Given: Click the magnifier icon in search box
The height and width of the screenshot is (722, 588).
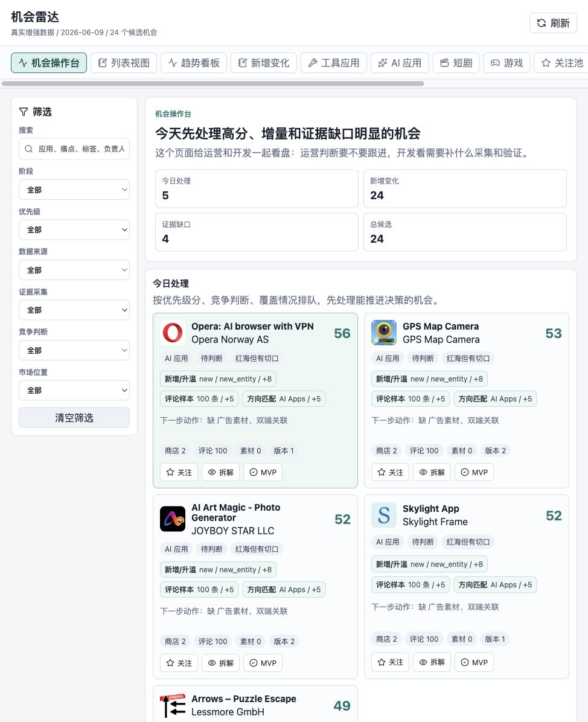Looking at the screenshot, I should click(28, 149).
